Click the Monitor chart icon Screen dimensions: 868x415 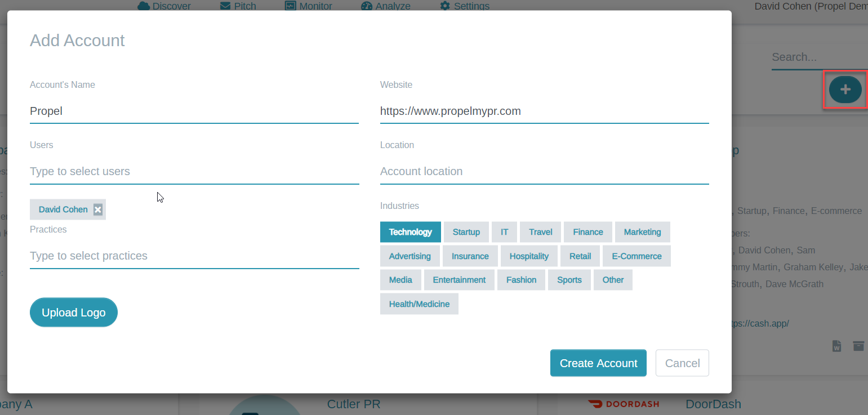pyautogui.click(x=291, y=6)
